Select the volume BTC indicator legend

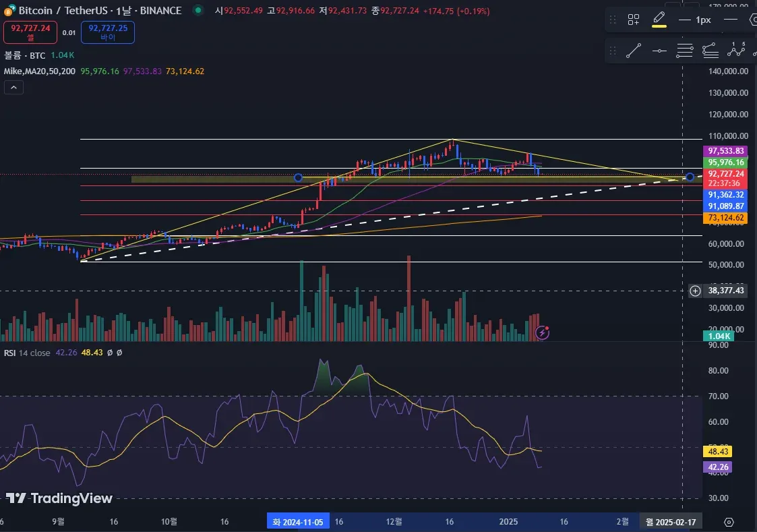click(x=25, y=55)
